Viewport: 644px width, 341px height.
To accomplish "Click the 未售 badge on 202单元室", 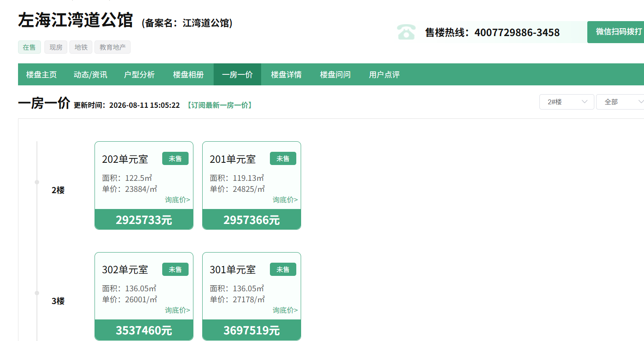I will (x=175, y=158).
